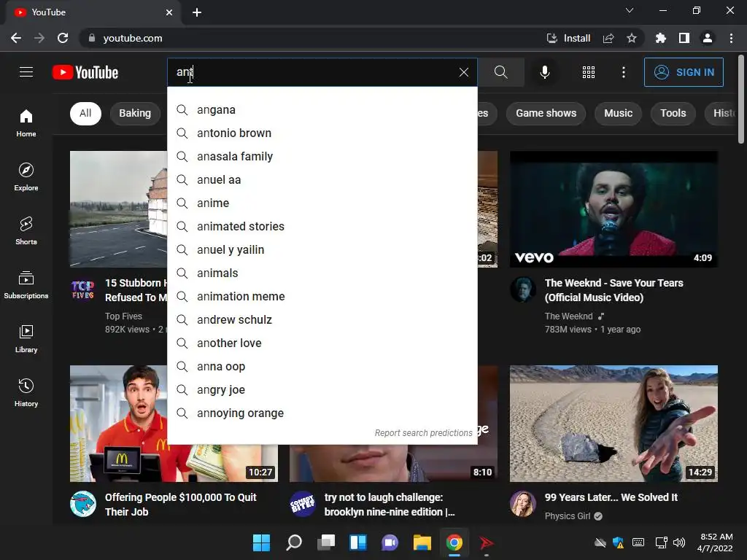747x560 pixels.
Task: Click Comedy Bites channel avatar
Action: pos(303,504)
